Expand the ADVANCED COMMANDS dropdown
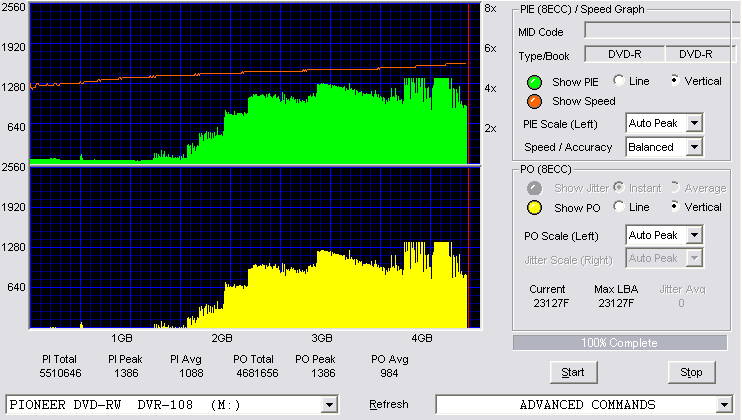 [724, 405]
